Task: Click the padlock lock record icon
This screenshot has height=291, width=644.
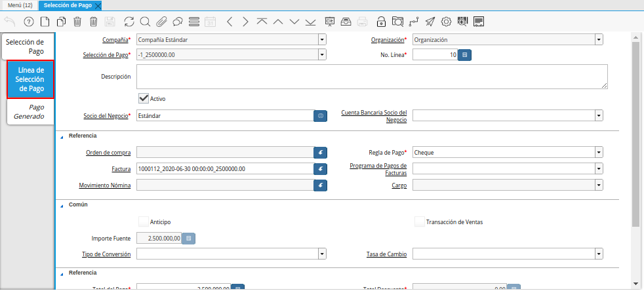Action: (382, 22)
